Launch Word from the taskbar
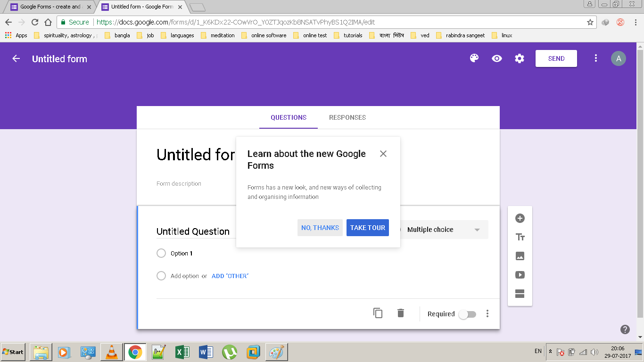Screen dimensions: 644x362 (x=206, y=352)
